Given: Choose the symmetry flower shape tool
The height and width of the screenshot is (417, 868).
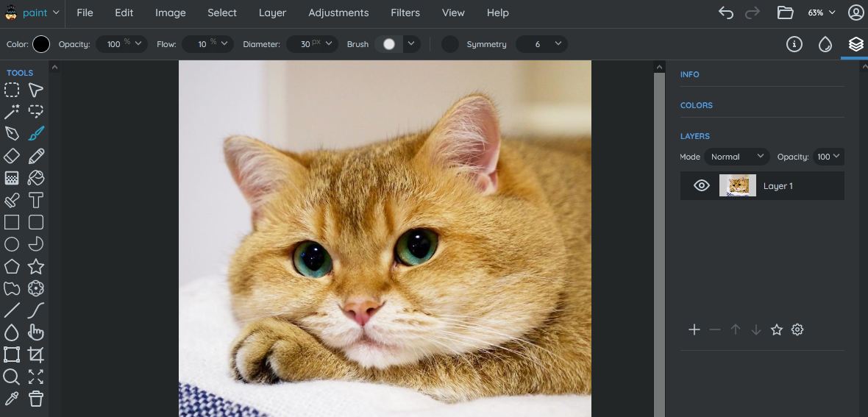Looking at the screenshot, I should (x=36, y=288).
